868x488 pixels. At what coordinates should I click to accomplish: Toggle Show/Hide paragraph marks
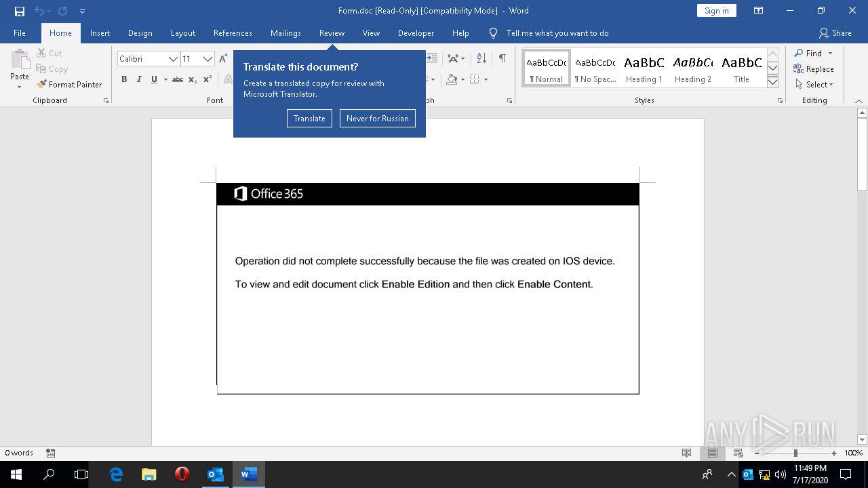(502, 58)
